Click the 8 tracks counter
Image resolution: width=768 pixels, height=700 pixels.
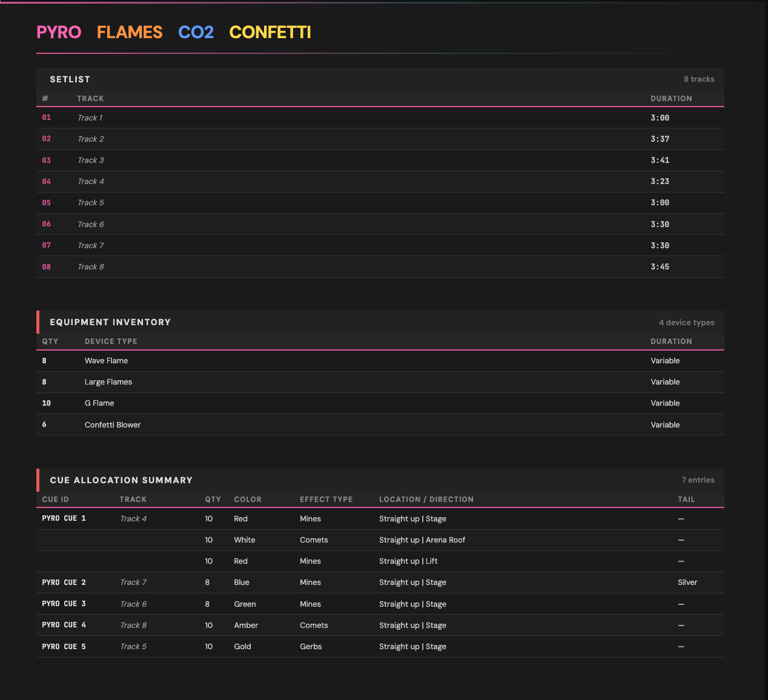699,79
